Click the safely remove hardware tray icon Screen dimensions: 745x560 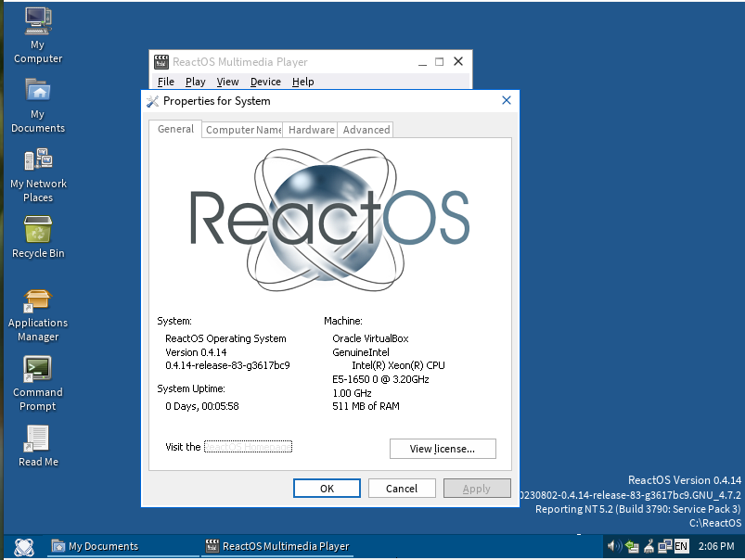[x=632, y=546]
